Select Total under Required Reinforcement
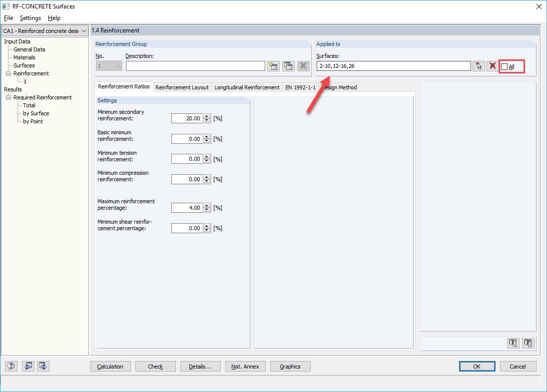Screen dimensions: 547x392 tap(29, 105)
